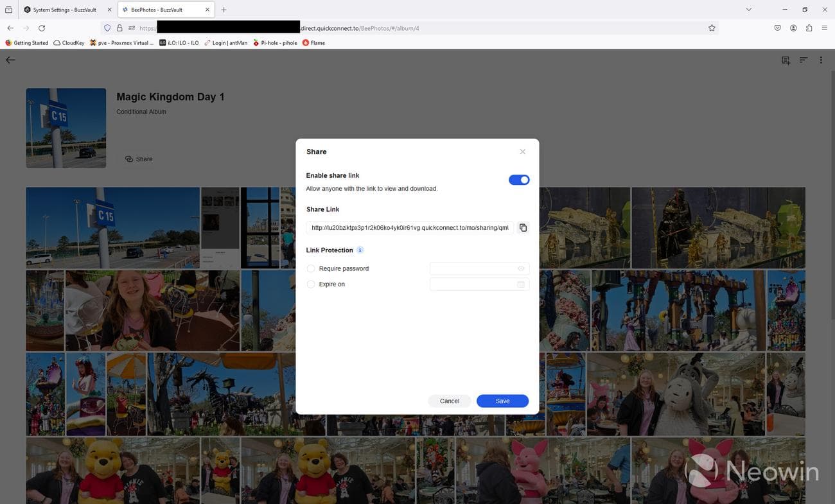Open the Firefox application menu
This screenshot has width=835, height=504.
[824, 28]
